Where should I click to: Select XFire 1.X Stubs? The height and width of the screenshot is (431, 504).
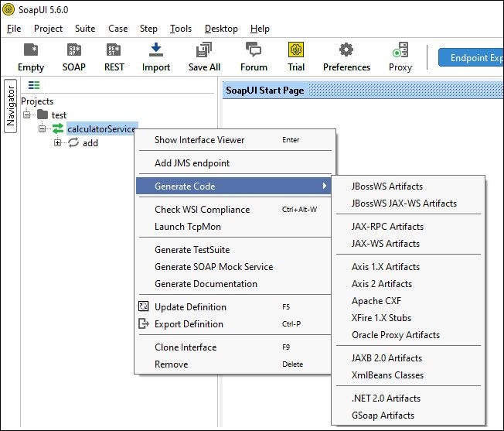coord(408,318)
